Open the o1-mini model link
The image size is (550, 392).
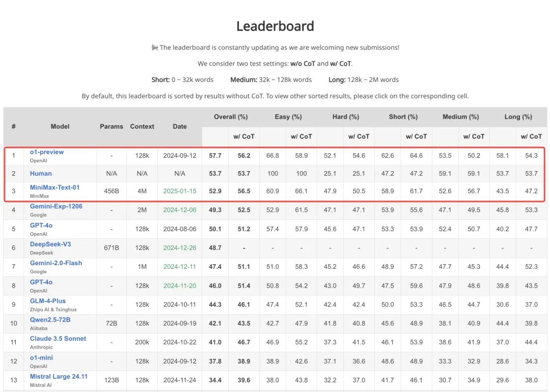coord(41,358)
